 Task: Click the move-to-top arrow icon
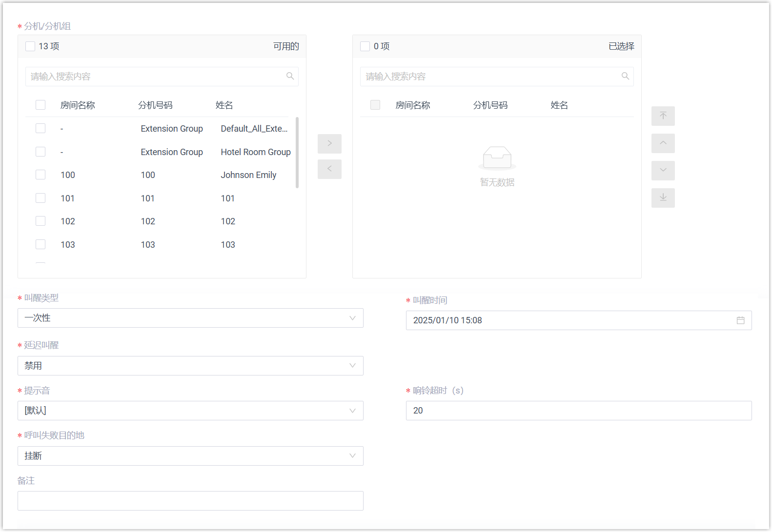click(663, 116)
